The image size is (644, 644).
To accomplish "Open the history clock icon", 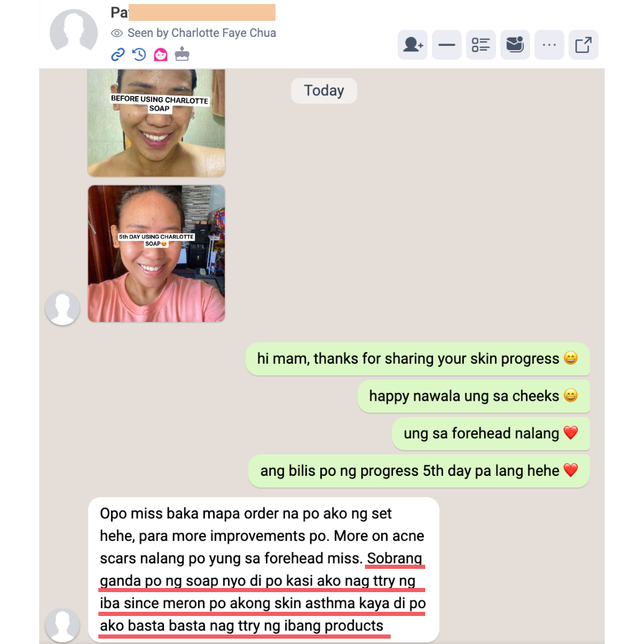I will tap(139, 54).
